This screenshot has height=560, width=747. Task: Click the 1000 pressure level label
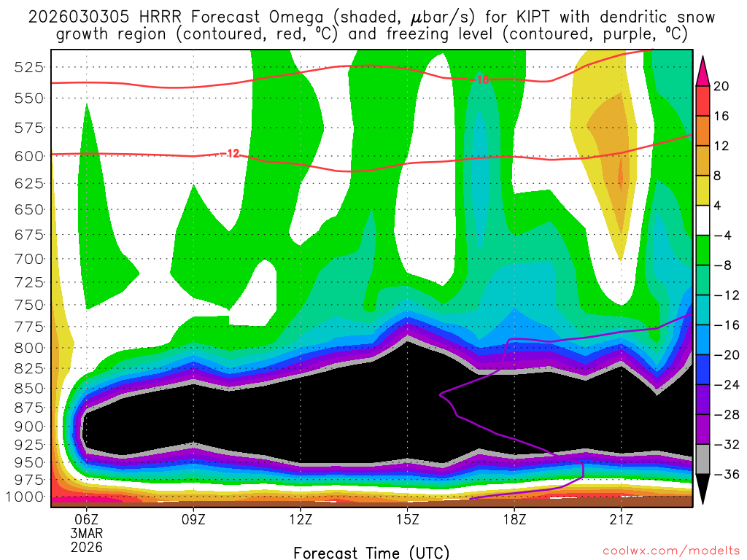(x=25, y=497)
